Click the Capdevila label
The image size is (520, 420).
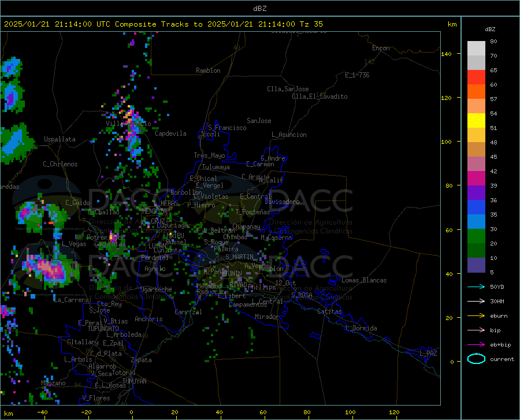click(170, 133)
